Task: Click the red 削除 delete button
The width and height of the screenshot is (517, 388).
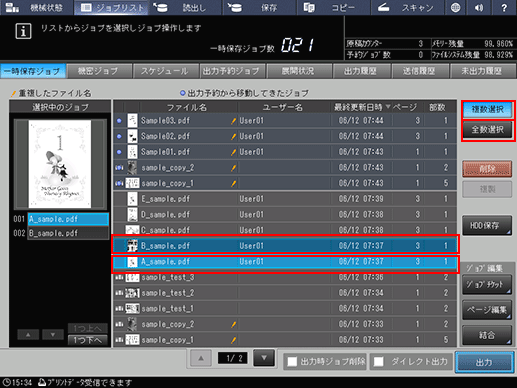Action: click(x=487, y=169)
